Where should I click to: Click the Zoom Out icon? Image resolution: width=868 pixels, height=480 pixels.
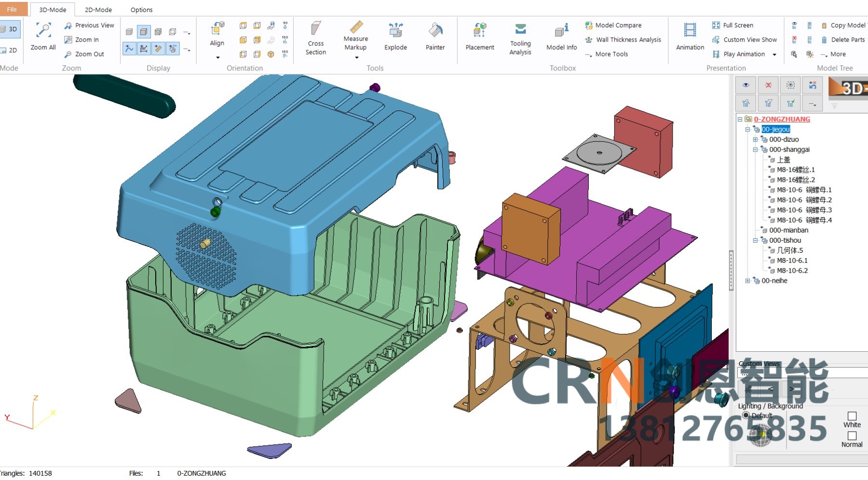tap(68, 54)
